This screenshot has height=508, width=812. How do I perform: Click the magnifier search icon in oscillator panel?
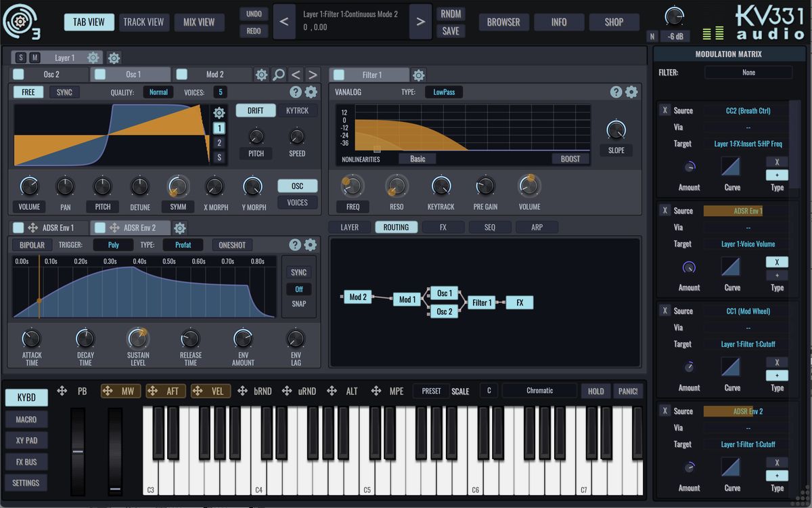[279, 75]
